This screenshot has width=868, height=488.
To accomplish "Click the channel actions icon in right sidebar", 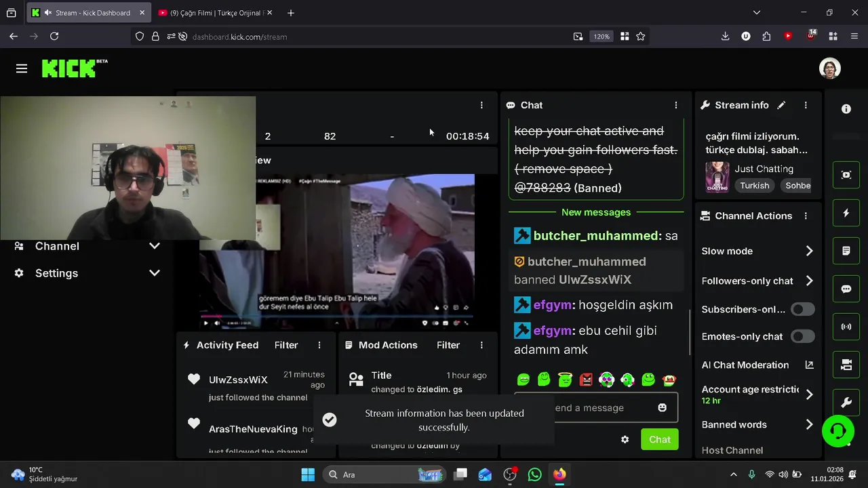I will pyautogui.click(x=846, y=365).
